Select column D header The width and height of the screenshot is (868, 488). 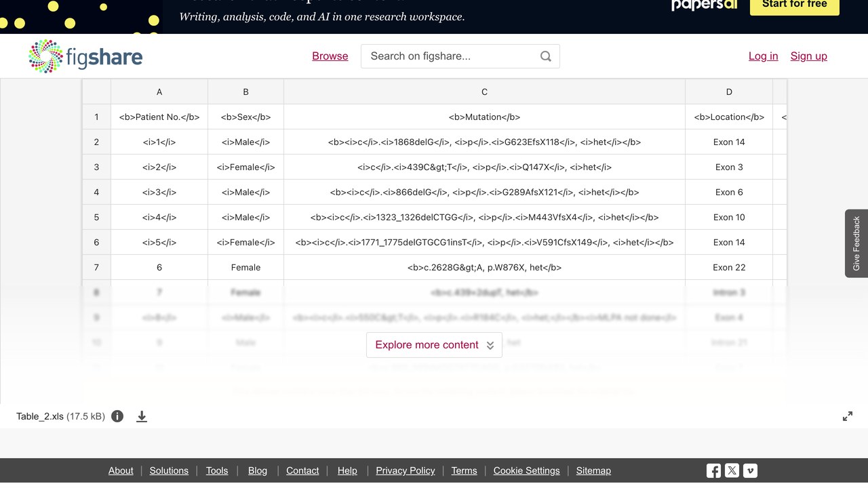coord(729,91)
